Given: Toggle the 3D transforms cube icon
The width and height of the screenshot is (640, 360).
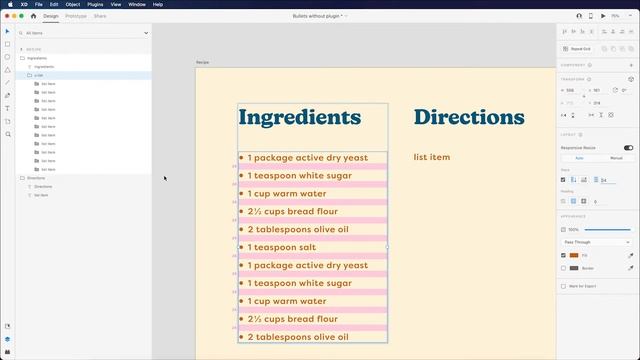Looking at the screenshot, I should 631,79.
